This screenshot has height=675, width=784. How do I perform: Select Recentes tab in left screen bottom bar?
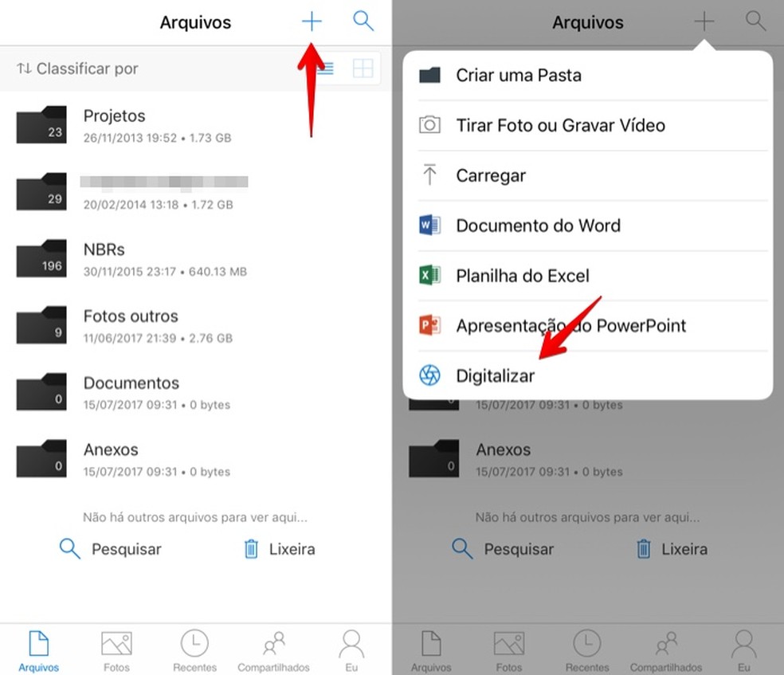[x=194, y=652]
